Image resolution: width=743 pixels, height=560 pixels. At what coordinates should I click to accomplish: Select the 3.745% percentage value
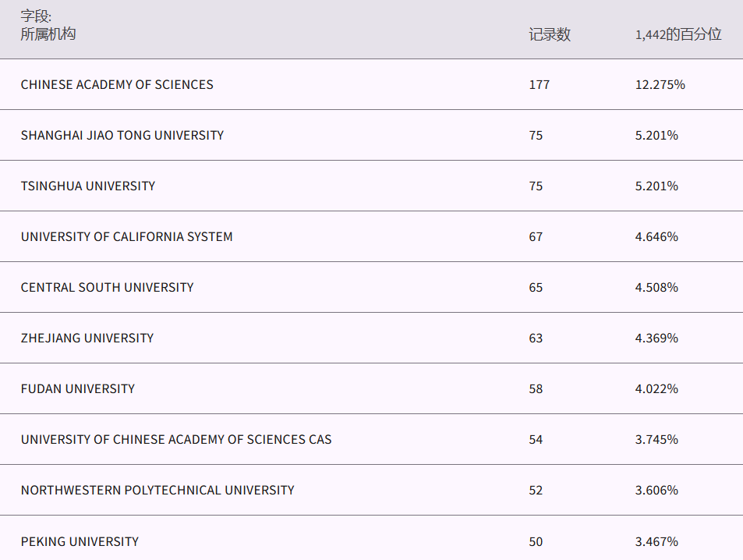[x=656, y=439]
